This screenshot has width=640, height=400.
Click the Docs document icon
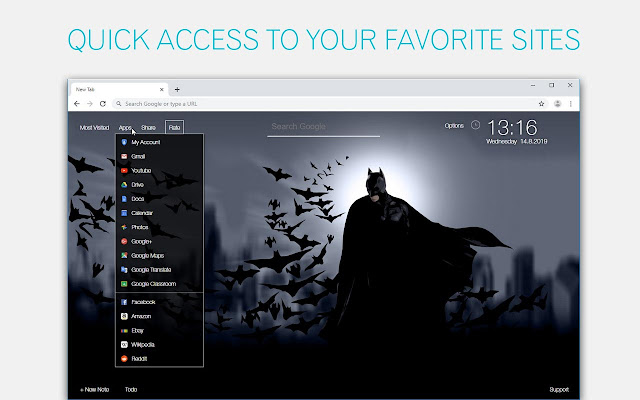124,199
